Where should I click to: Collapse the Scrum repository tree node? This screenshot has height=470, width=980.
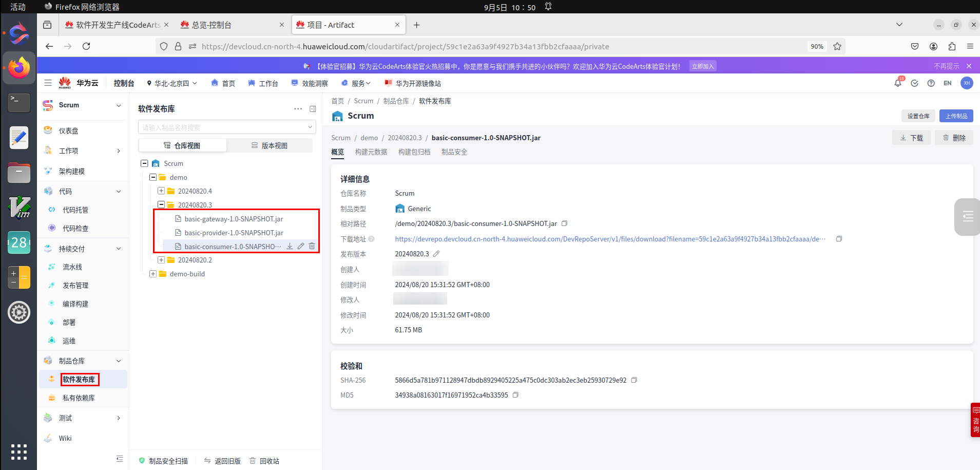144,163
